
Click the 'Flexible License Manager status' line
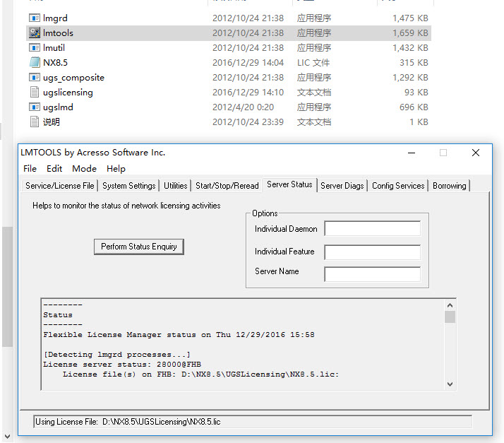coord(179,335)
